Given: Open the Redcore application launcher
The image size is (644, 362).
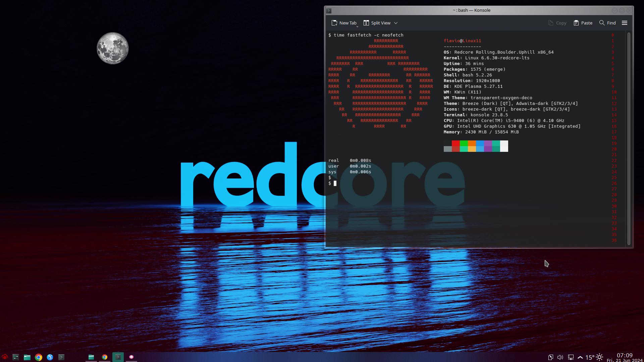Looking at the screenshot, I should click(5, 357).
